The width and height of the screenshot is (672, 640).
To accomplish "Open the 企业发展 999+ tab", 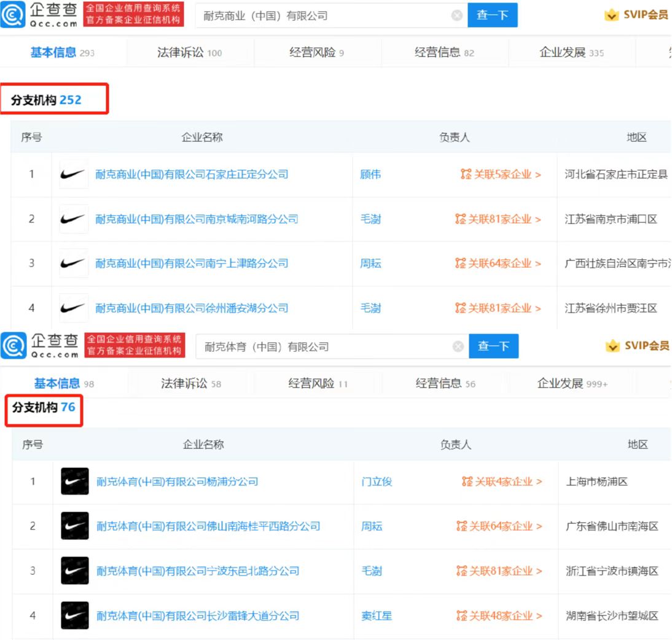I will [572, 383].
